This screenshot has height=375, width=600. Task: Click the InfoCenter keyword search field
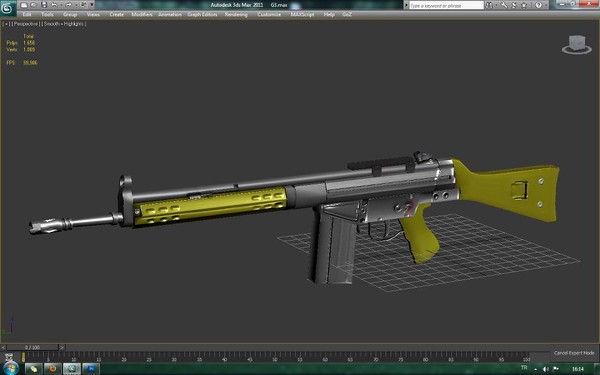tap(447, 5)
